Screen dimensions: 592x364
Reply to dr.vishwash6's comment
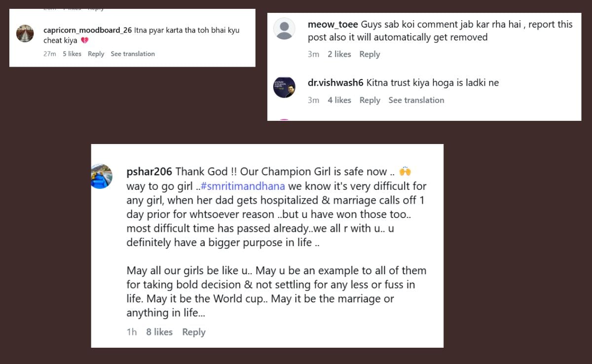[x=370, y=100]
